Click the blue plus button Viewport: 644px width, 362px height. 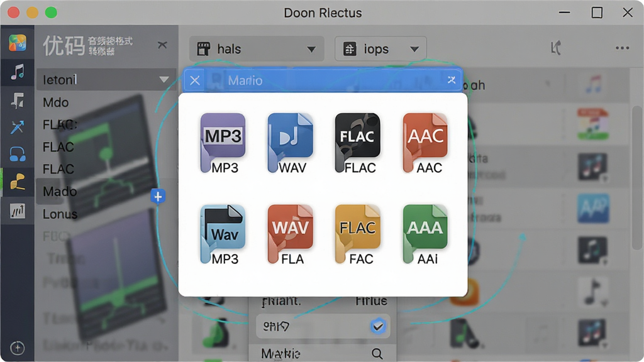tap(158, 197)
